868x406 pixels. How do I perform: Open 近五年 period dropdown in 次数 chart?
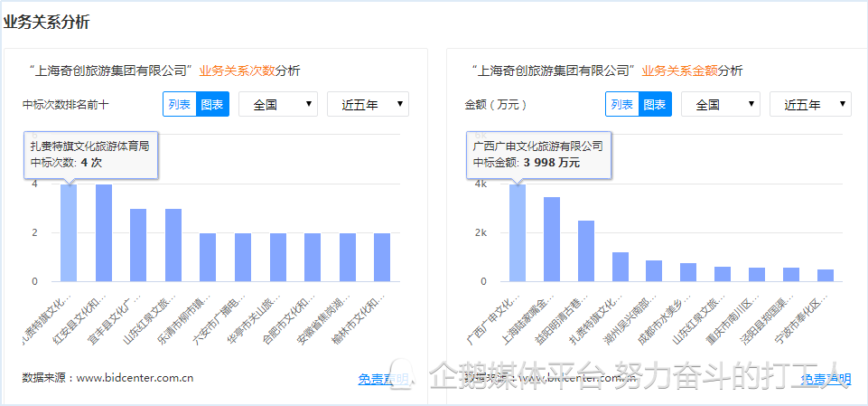368,104
